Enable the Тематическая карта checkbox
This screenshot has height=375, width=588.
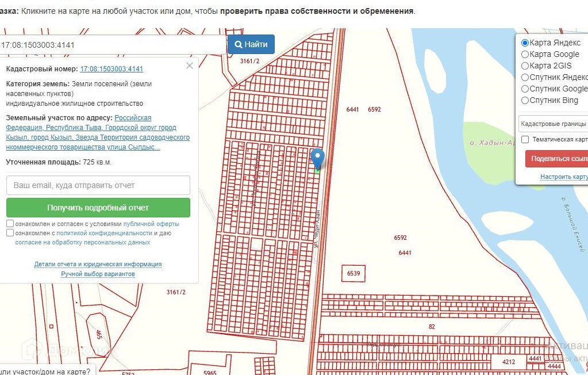tap(525, 140)
